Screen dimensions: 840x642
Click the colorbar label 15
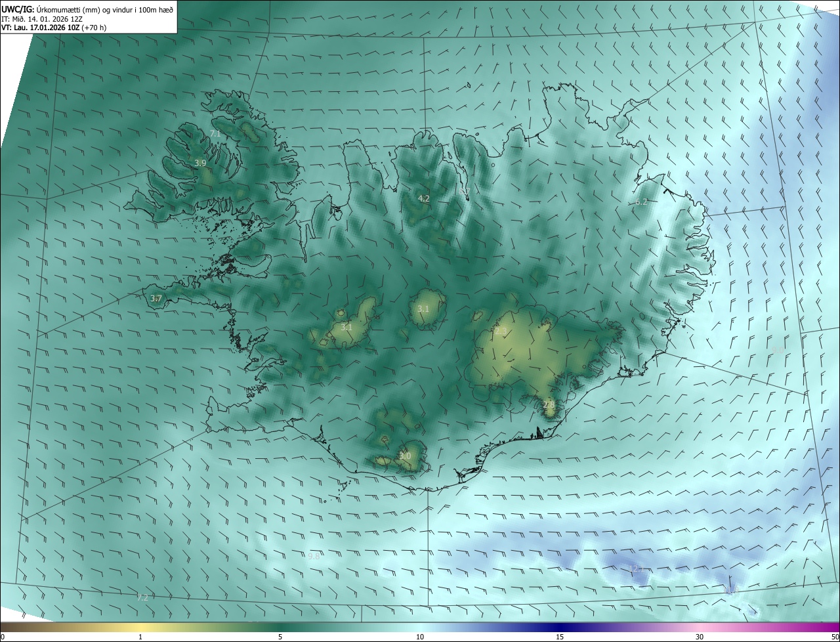[x=560, y=637]
